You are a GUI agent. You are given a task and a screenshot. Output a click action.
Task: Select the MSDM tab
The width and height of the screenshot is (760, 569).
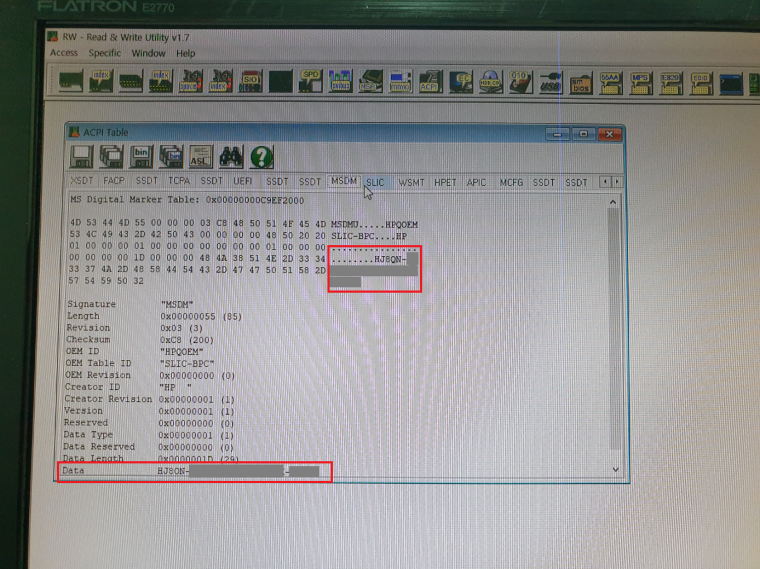tap(344, 181)
